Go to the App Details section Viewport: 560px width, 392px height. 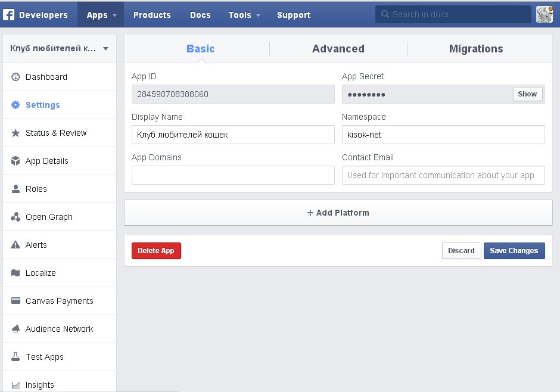(60, 161)
